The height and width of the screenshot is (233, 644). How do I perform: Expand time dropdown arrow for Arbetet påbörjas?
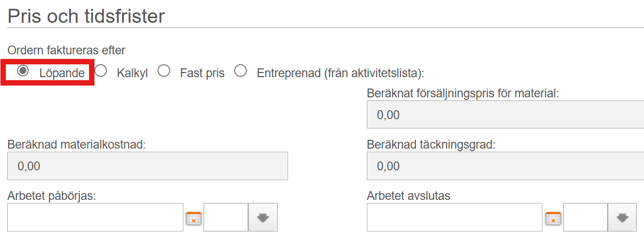pos(263,217)
